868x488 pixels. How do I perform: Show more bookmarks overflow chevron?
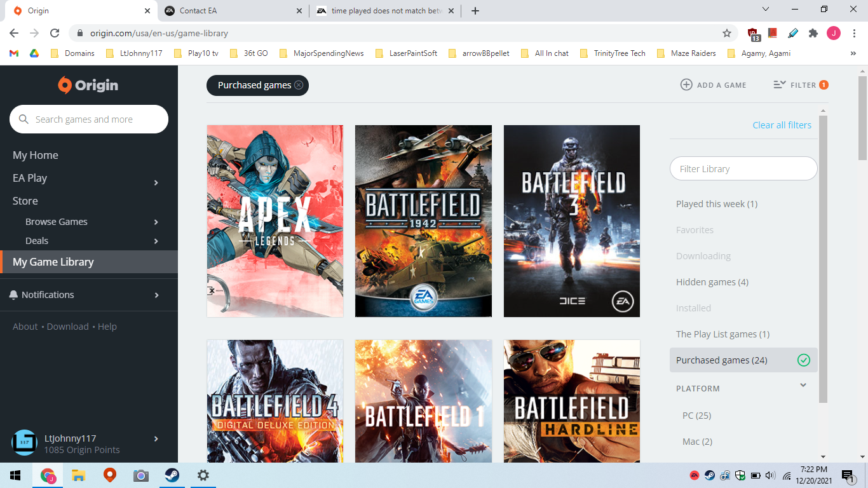click(x=853, y=53)
